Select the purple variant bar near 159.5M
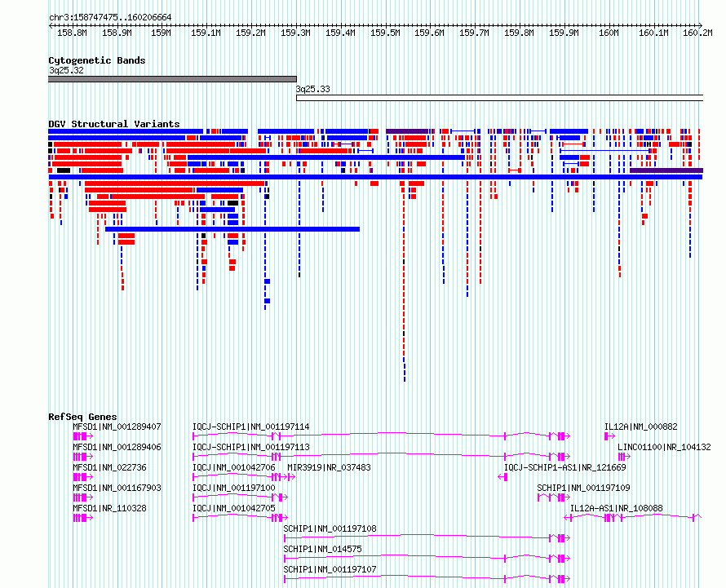Screen dimensions: 726x588 [x=407, y=131]
